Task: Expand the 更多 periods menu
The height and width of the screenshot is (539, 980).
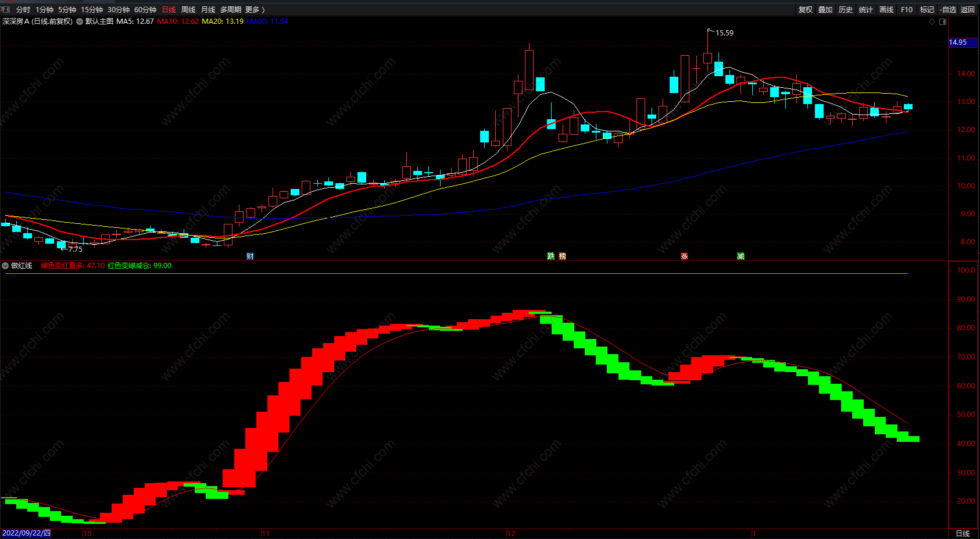Action: coord(255,9)
